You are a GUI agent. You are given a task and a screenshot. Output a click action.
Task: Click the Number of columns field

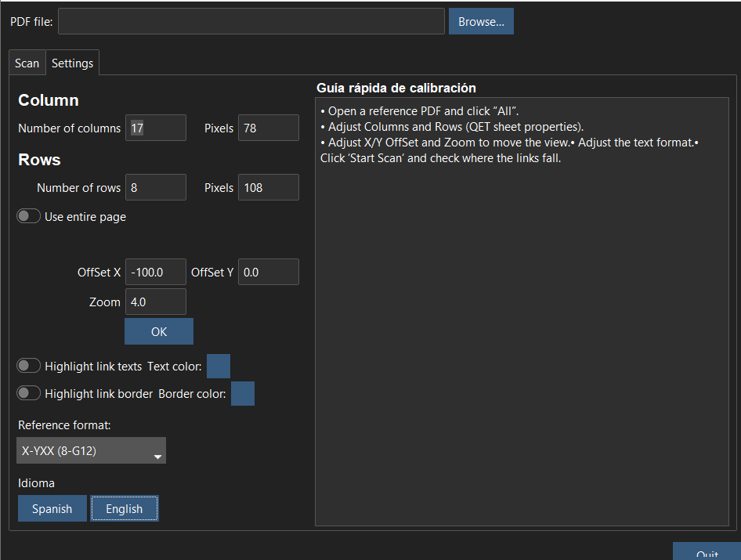pos(156,128)
